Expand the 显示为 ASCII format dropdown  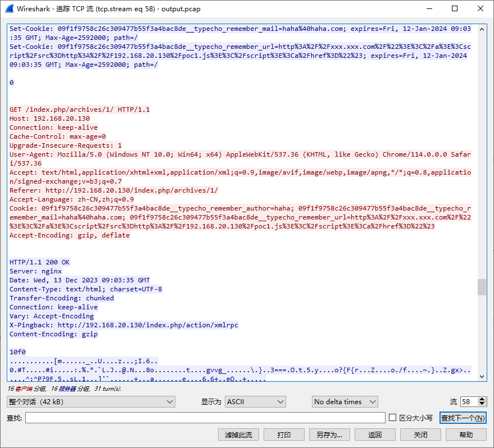point(255,401)
